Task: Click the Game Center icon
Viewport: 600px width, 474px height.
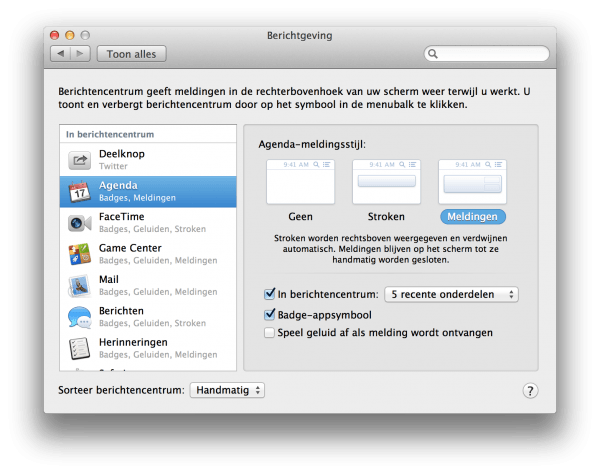Action: click(x=80, y=254)
